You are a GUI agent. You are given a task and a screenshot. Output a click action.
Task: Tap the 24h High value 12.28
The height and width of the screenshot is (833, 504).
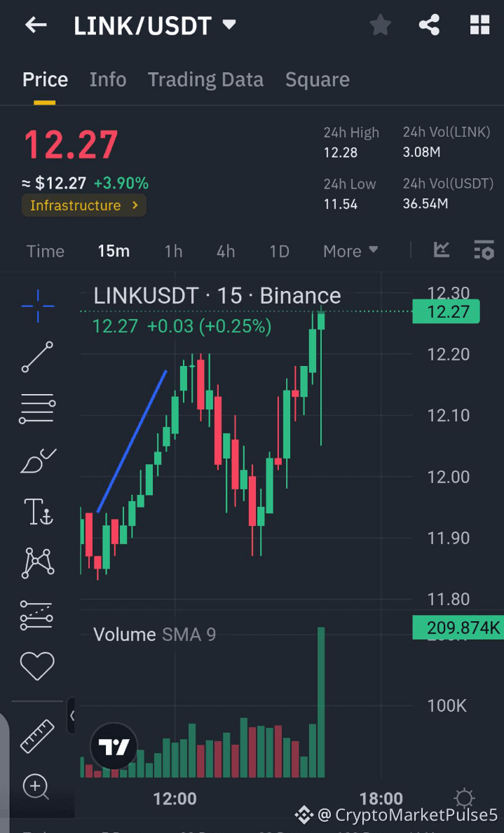tap(341, 152)
